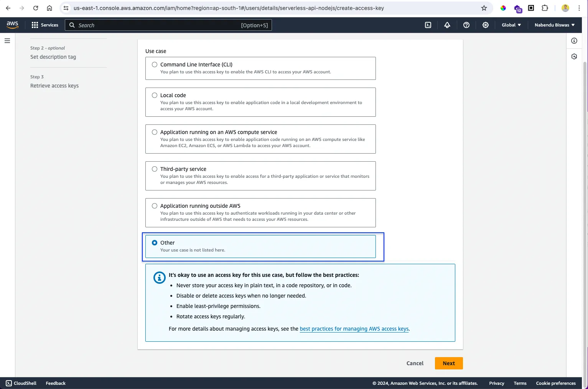Click 'Rotate access keys regularly.' bullet
The width and height of the screenshot is (588, 389).
[211, 316]
